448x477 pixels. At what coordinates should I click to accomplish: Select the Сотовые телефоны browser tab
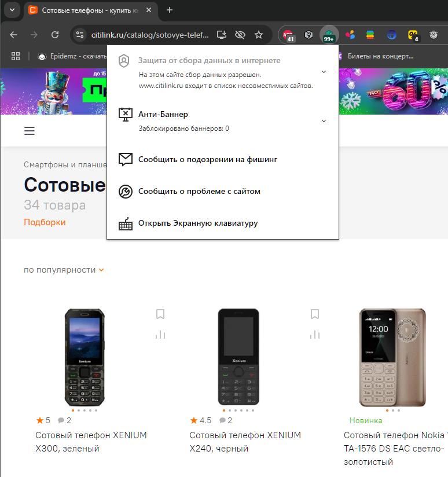[90, 10]
